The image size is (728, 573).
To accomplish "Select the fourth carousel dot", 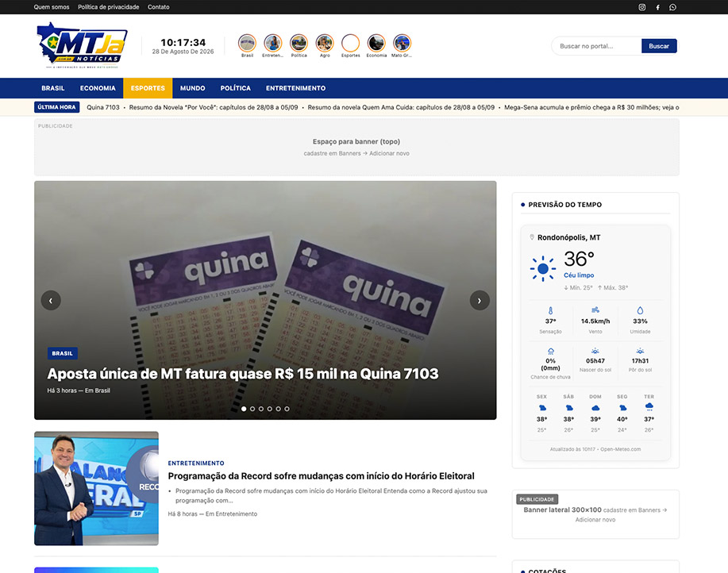I will click(270, 409).
